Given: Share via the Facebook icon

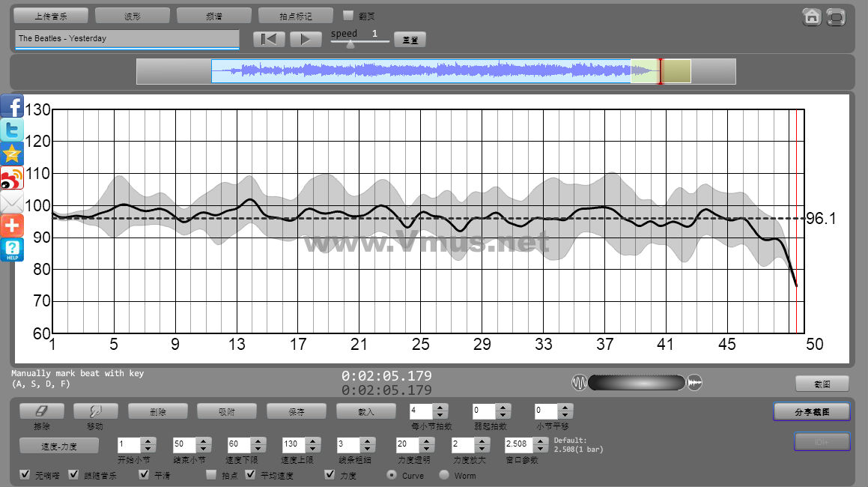Looking at the screenshot, I should (12, 106).
